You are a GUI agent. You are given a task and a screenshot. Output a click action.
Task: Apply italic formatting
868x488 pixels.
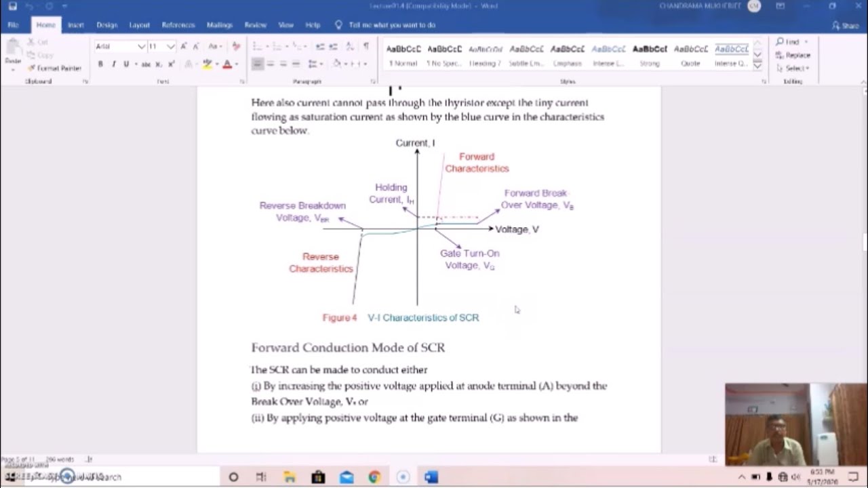[113, 64]
